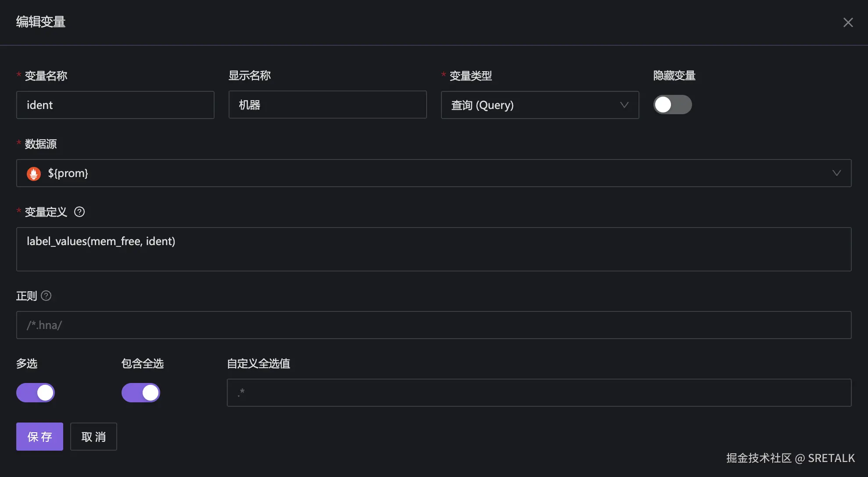This screenshot has width=868, height=477.
Task: Click the chevron arrow at the right of 数据源
Action: [x=836, y=173]
